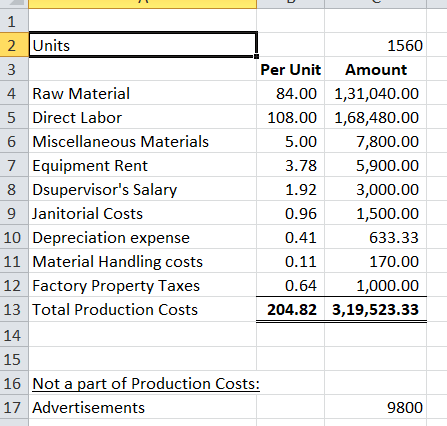Select row 8 via its header
447x426 pixels.
[14, 189]
